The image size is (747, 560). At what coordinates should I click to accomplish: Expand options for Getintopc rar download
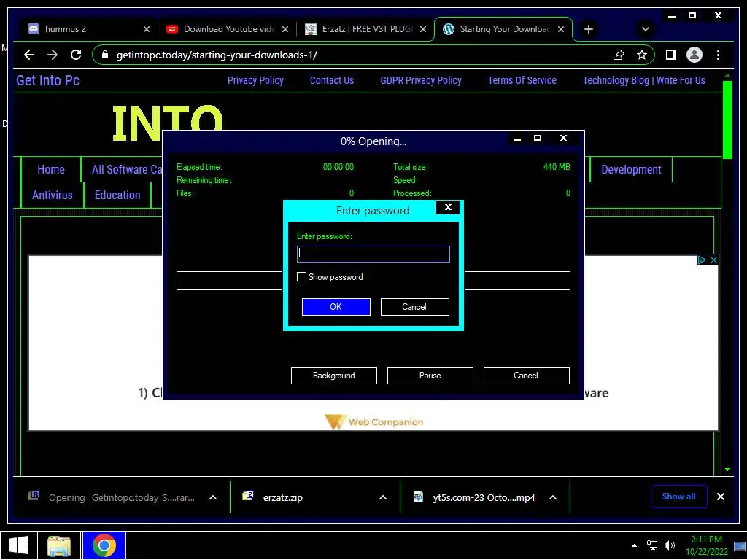click(213, 497)
